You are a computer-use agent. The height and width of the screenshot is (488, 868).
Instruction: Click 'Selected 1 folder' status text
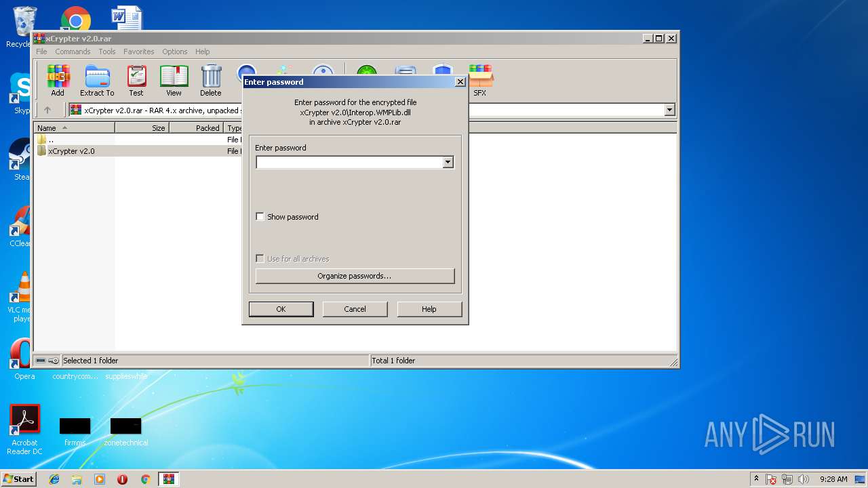[90, 361]
